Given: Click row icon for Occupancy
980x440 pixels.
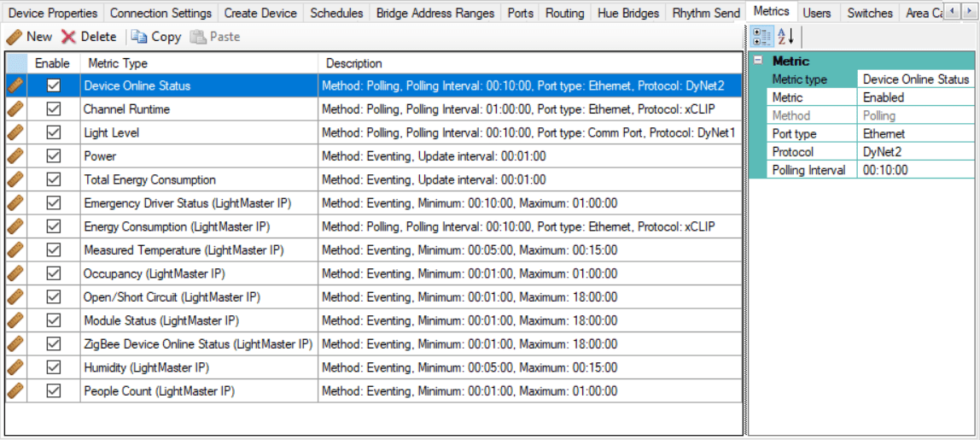Looking at the screenshot, I should pyautogui.click(x=15, y=273).
